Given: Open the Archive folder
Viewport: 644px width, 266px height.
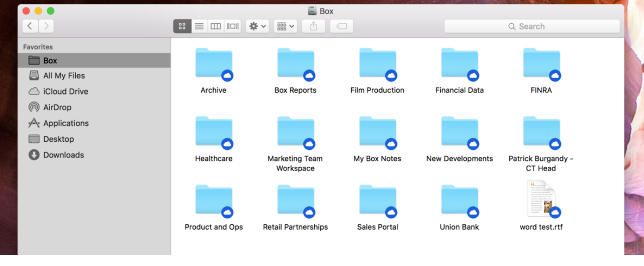Looking at the screenshot, I should 213,63.
